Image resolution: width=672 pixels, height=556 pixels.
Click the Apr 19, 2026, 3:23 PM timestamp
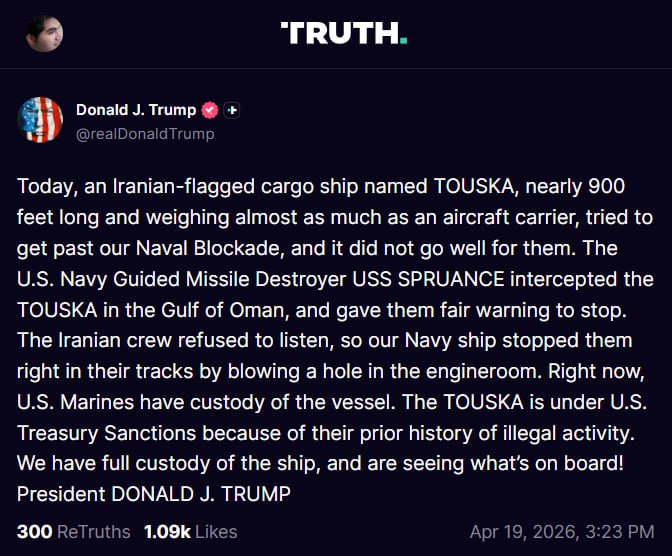point(562,531)
